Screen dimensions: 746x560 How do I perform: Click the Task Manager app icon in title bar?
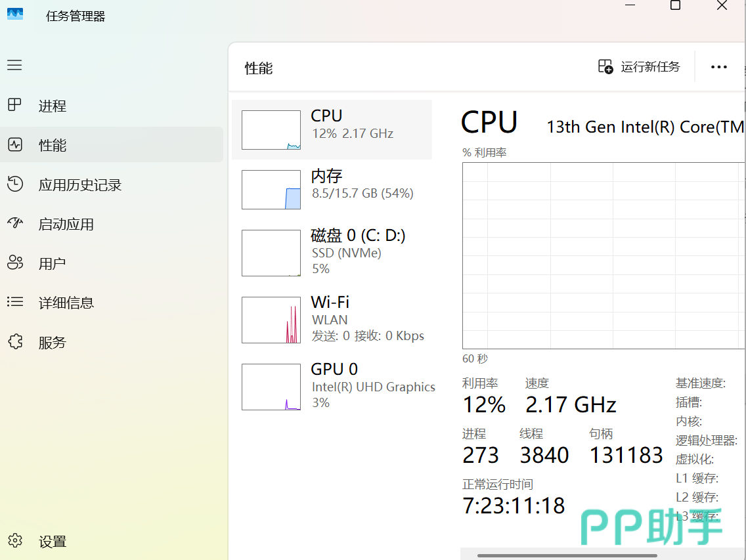click(14, 14)
